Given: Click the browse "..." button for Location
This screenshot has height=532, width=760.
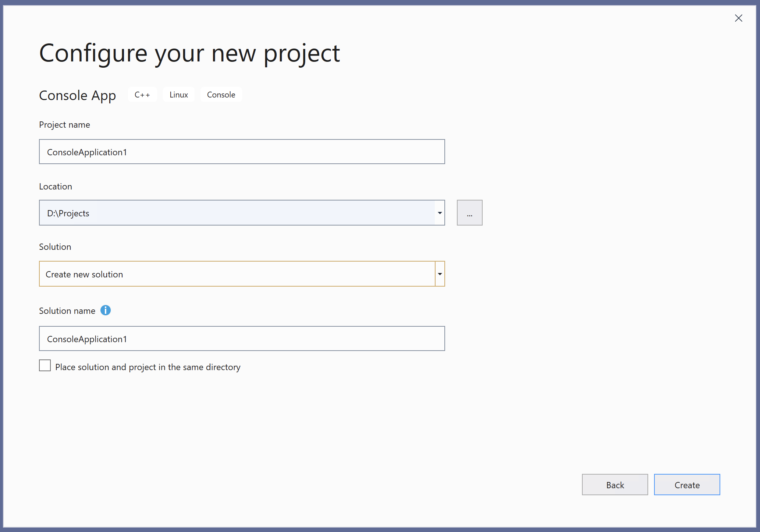Looking at the screenshot, I should [469, 213].
